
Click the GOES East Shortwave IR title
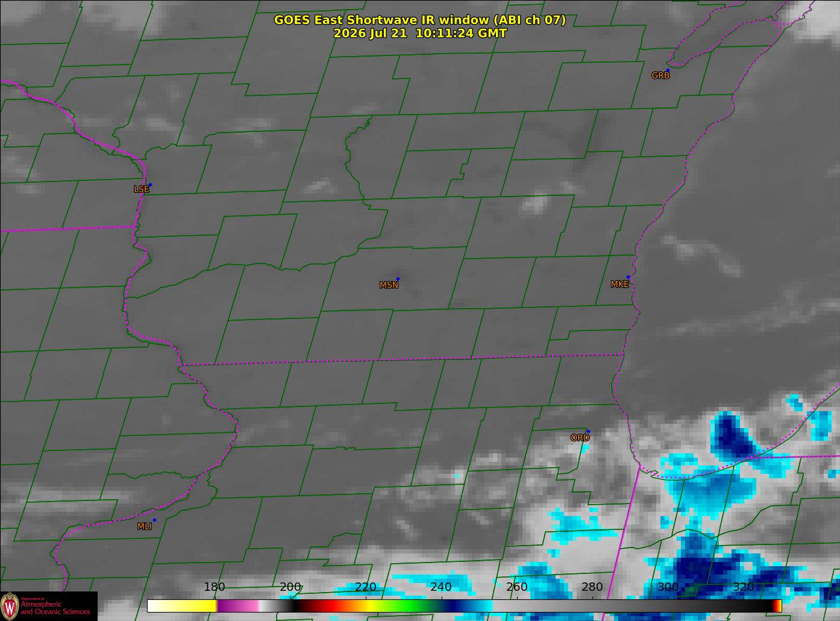point(420,20)
